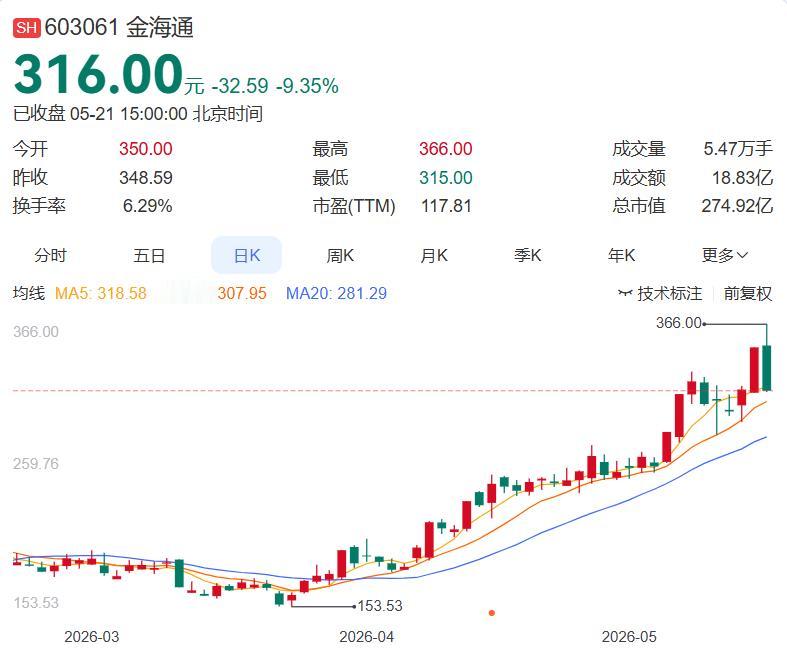Click the orange 307.95 moving average value
Image resolution: width=787 pixels, height=658 pixels.
click(x=242, y=293)
